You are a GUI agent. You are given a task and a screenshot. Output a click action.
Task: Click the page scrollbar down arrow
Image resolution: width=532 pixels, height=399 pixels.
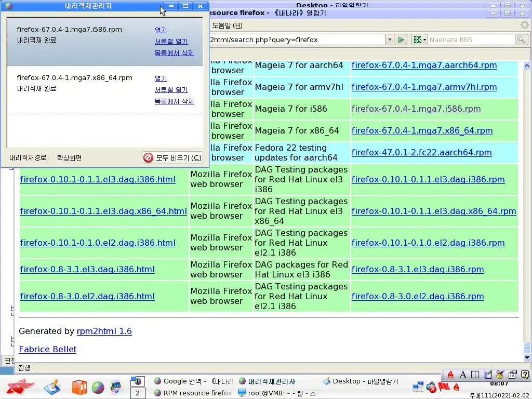tap(527, 357)
